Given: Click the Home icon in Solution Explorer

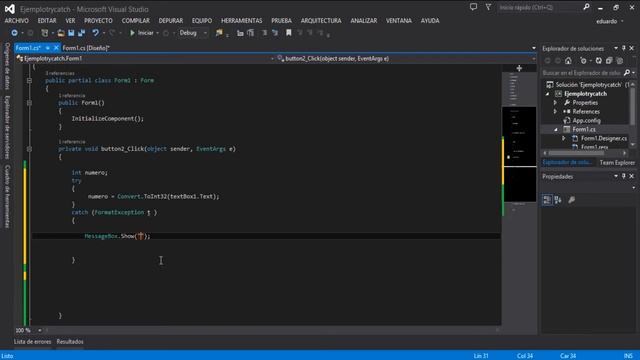Looking at the screenshot, I should [568, 60].
